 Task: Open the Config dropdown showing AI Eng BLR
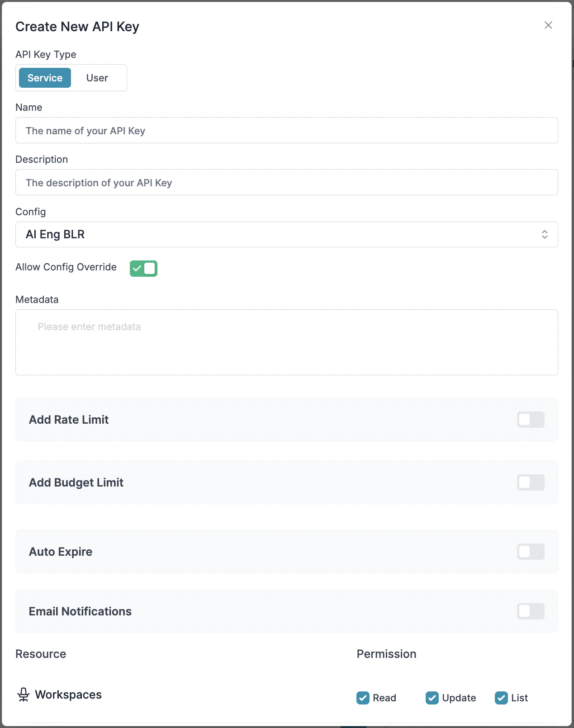click(286, 234)
